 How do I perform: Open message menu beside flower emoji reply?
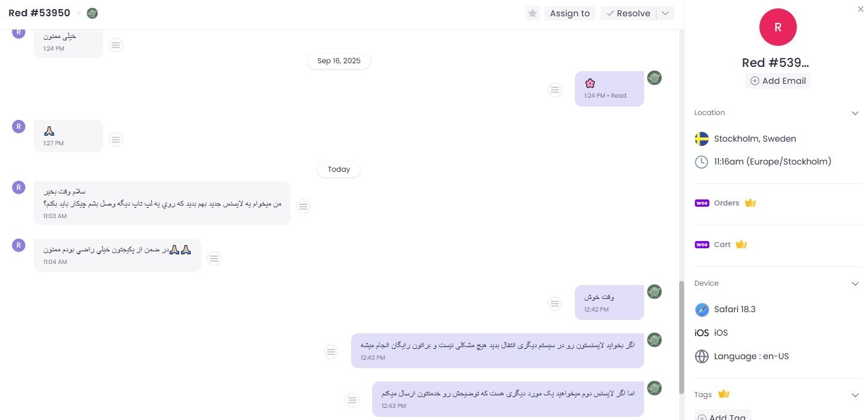pyautogui.click(x=554, y=90)
